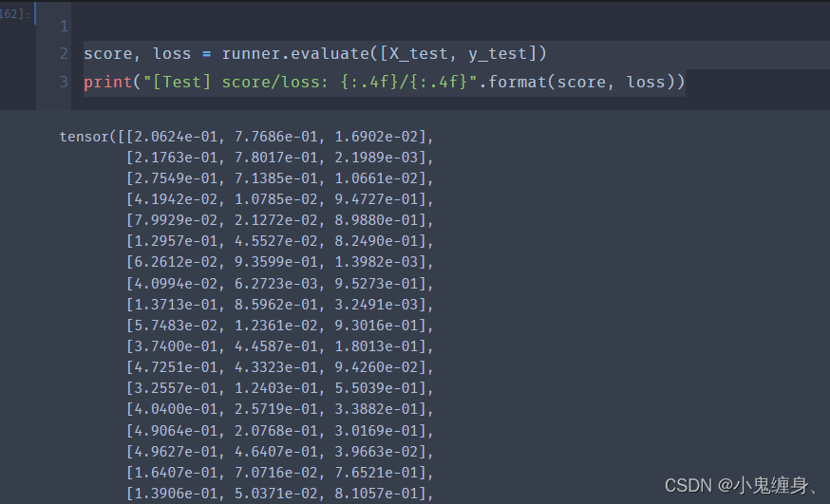Select output row starting with 2.1763e-01
Screen dimensions: 830x504
(x=279, y=158)
